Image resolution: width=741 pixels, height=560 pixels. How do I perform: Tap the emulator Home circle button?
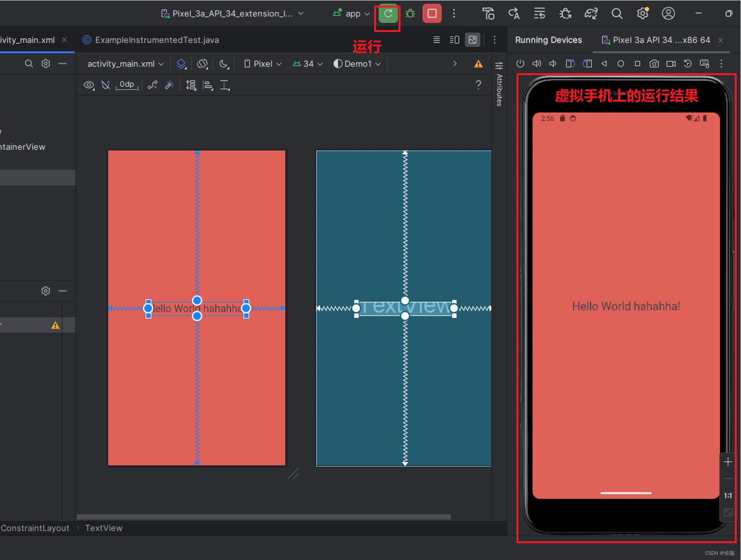(x=621, y=64)
